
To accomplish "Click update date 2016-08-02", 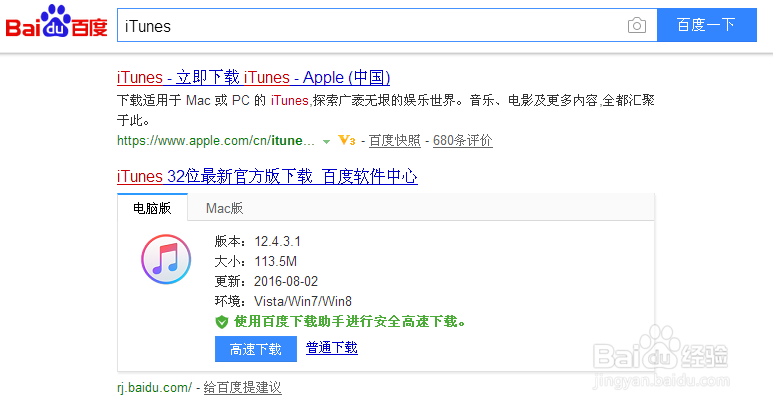I will [286, 281].
